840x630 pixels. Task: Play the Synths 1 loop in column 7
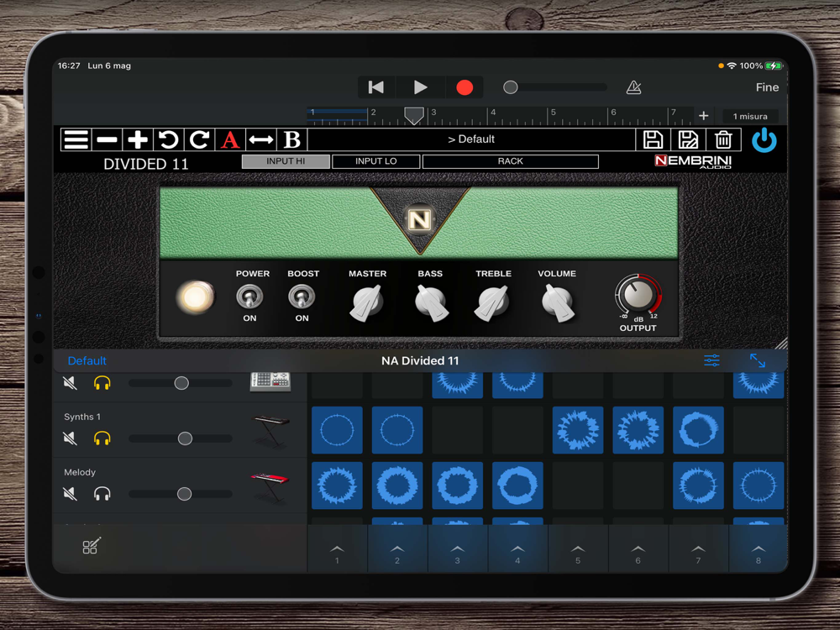[698, 430]
